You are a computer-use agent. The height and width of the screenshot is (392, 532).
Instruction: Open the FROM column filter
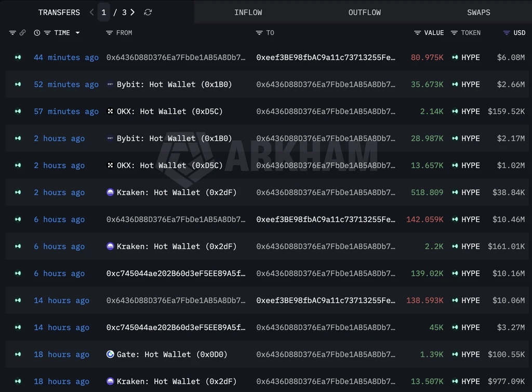pos(109,33)
